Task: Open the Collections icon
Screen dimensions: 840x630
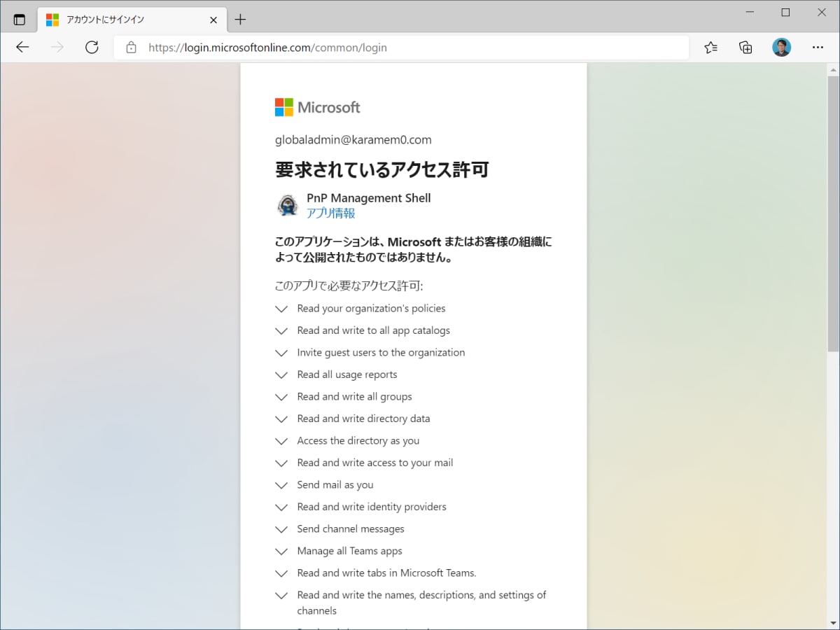Action: click(x=745, y=48)
